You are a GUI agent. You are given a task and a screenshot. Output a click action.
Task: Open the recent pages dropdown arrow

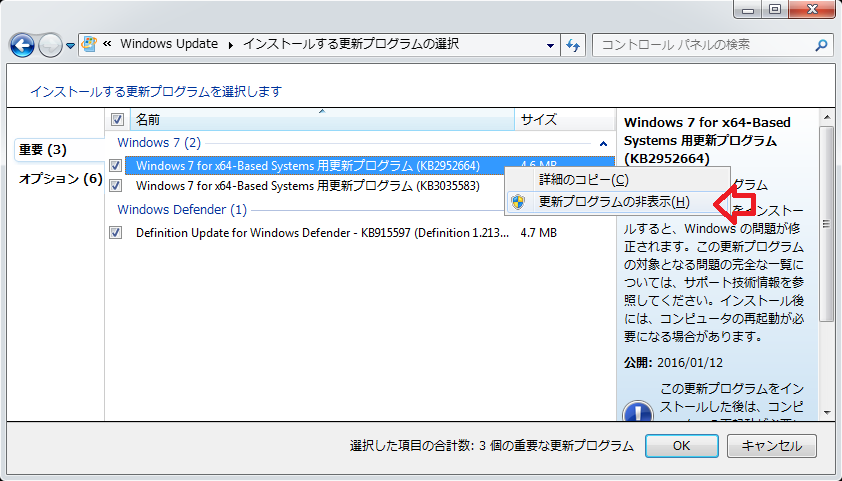tap(70, 46)
